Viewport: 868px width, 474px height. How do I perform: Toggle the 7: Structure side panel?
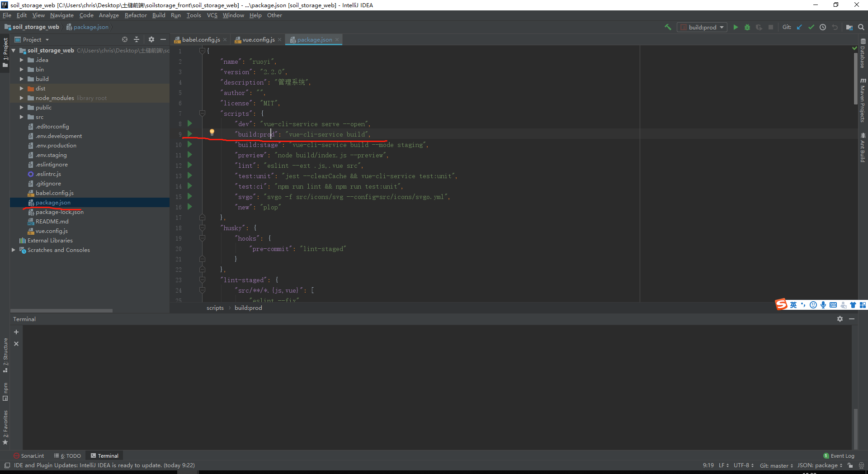coord(5,355)
